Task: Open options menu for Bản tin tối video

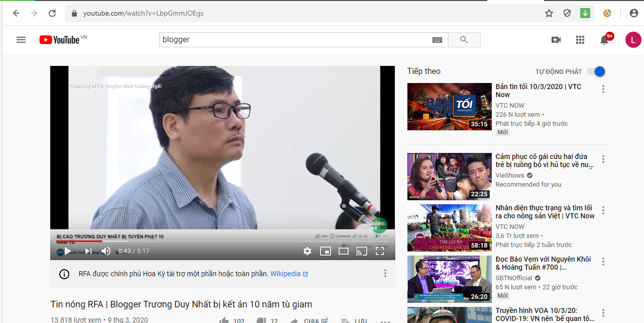Action: [x=603, y=89]
